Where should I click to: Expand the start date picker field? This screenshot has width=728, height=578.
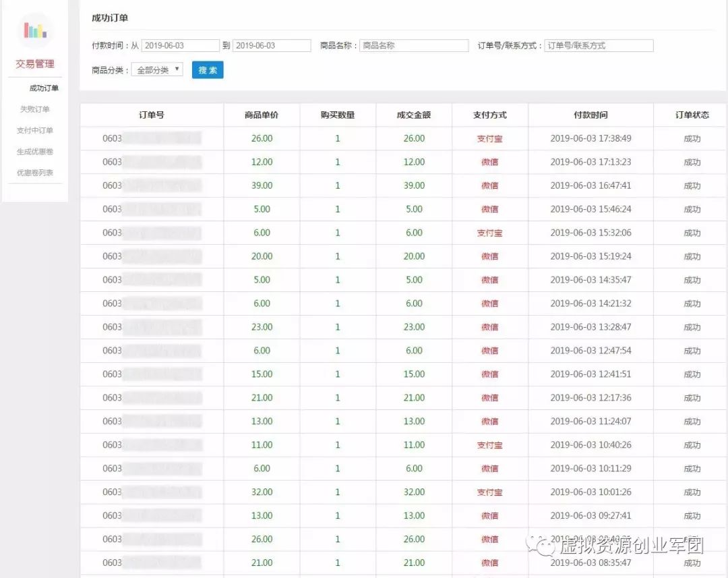(181, 45)
